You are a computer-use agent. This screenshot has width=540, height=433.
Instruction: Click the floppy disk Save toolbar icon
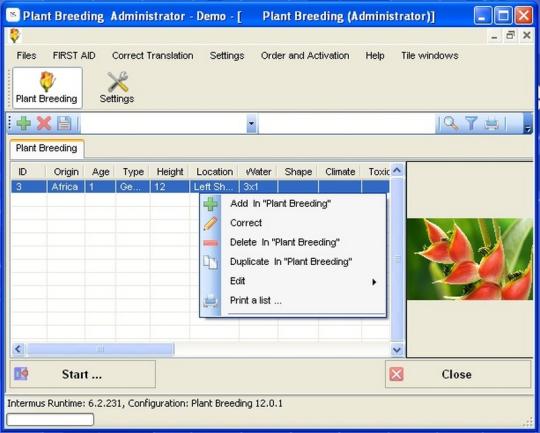pyautogui.click(x=64, y=123)
